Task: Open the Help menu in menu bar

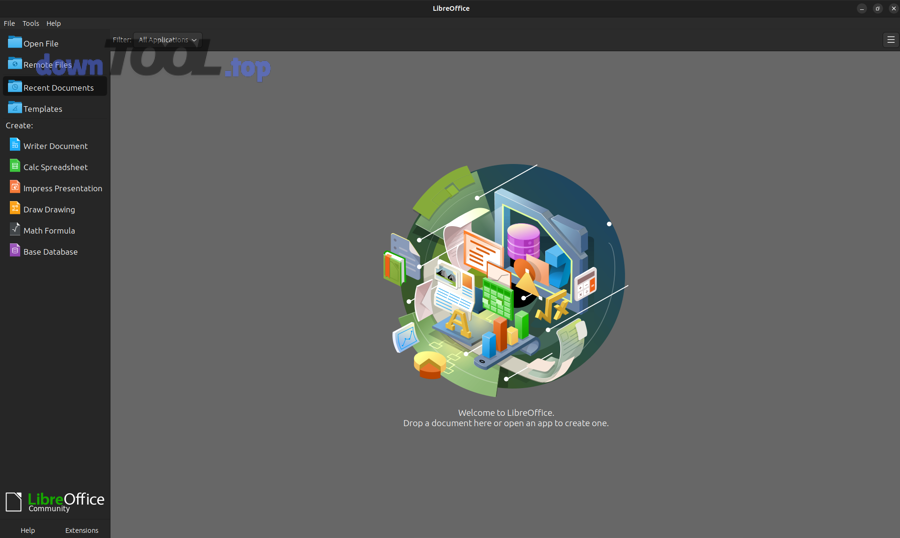Action: pyautogui.click(x=53, y=23)
